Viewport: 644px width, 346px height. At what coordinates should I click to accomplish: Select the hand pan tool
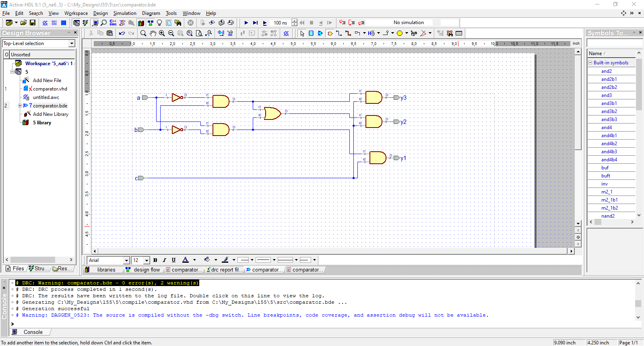[x=153, y=33]
